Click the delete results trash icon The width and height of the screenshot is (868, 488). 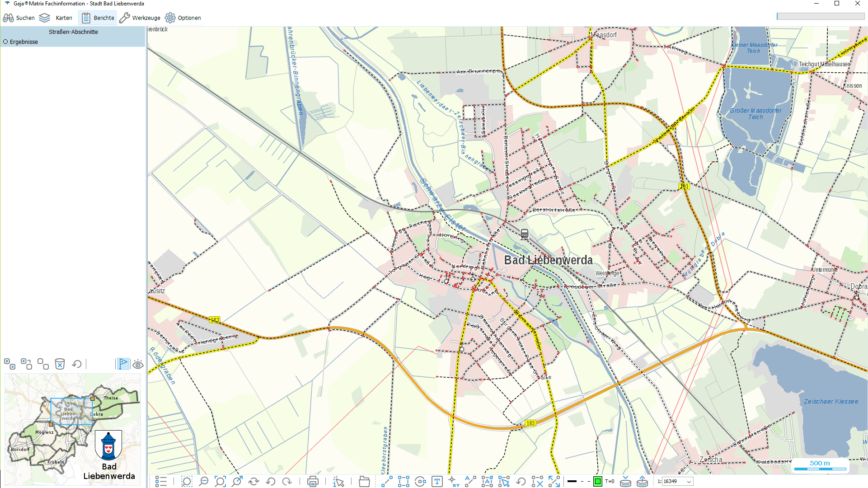pyautogui.click(x=60, y=364)
